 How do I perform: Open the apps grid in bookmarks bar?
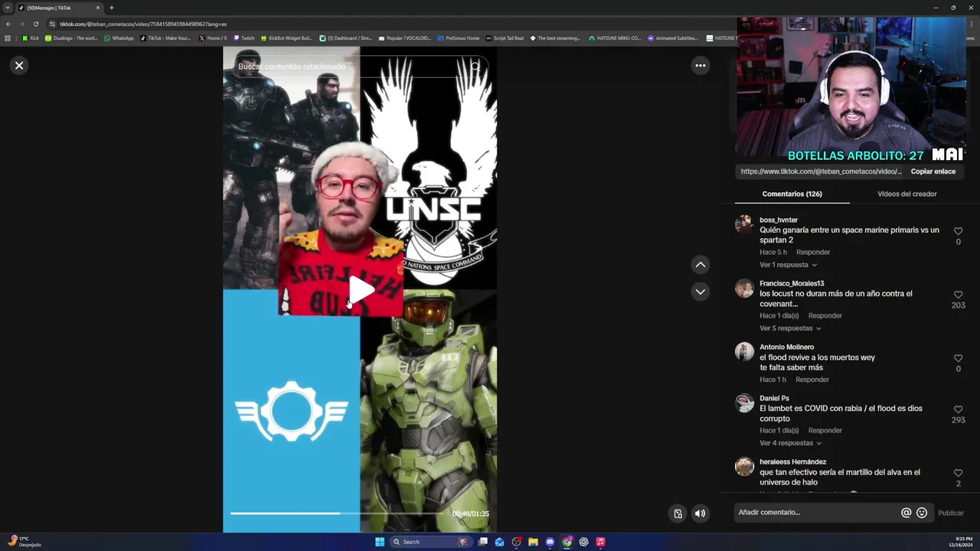click(8, 37)
